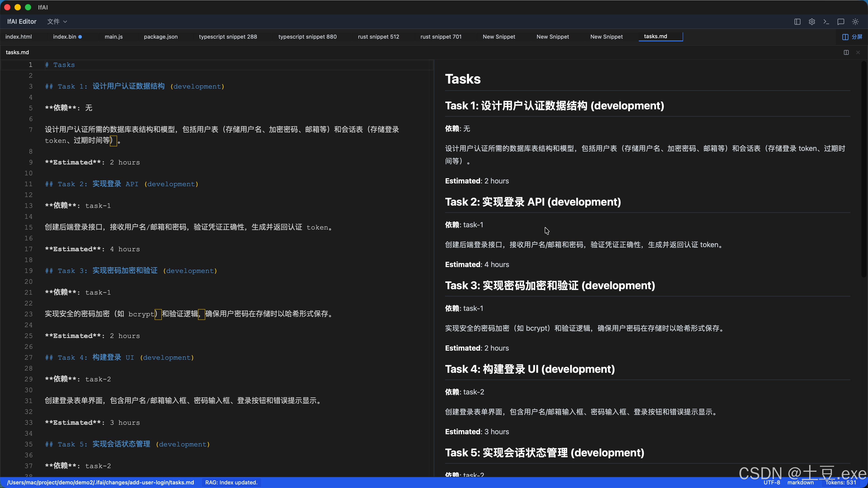Click the file path in status bar
The width and height of the screenshot is (868, 488).
pos(100,482)
